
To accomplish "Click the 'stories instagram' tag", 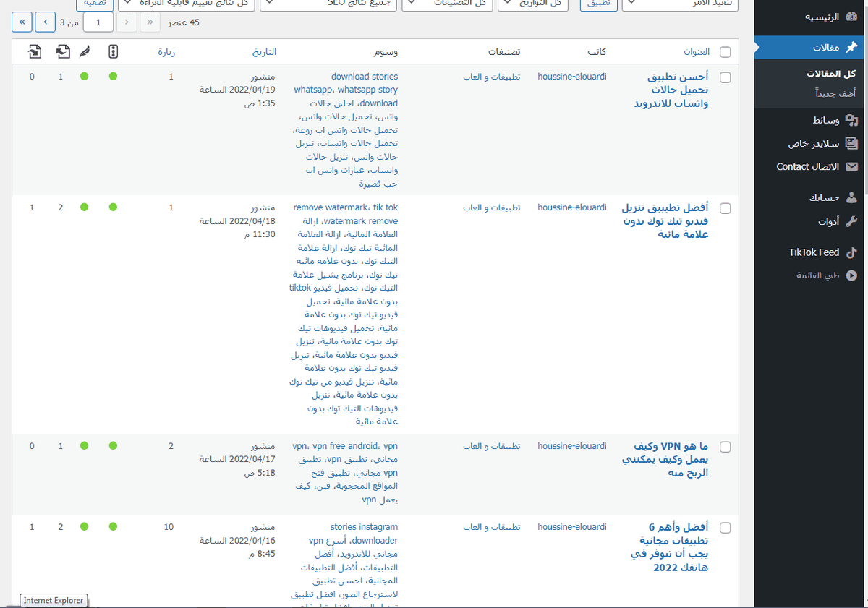I will pos(364,527).
